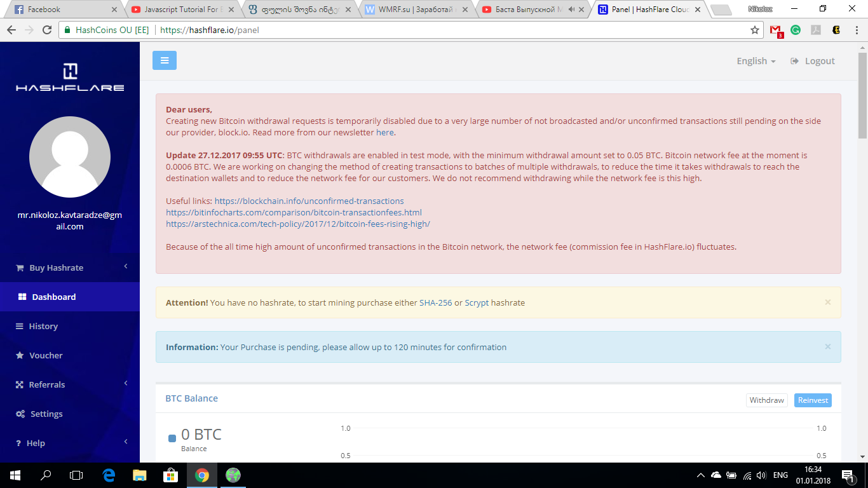Screen dimensions: 868x488
Task: Open the Referrals menu item
Action: (x=40, y=384)
